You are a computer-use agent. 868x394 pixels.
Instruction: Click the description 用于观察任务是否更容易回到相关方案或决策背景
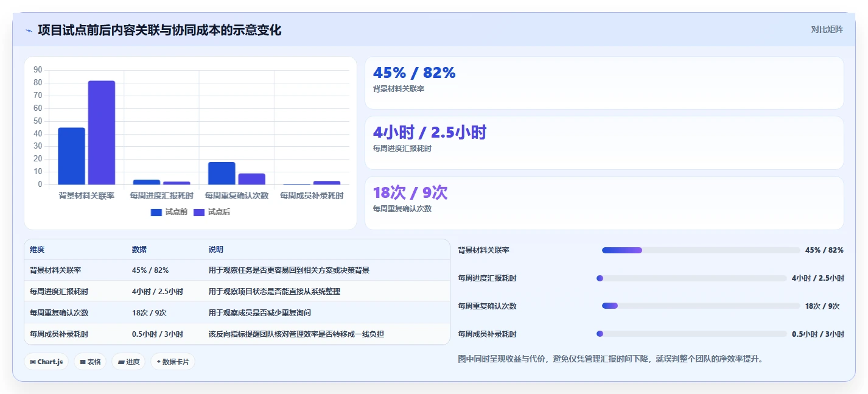(x=289, y=270)
